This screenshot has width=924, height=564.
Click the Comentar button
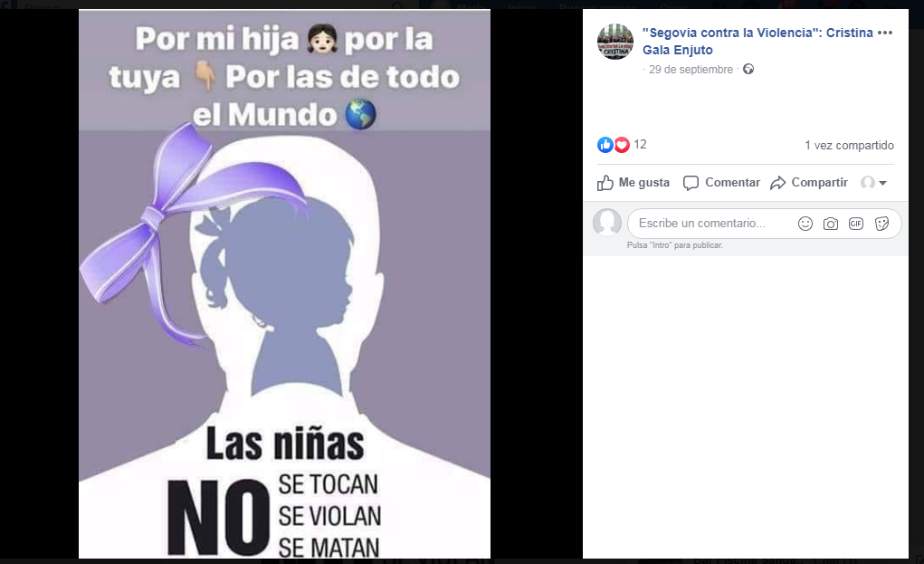[x=721, y=183]
